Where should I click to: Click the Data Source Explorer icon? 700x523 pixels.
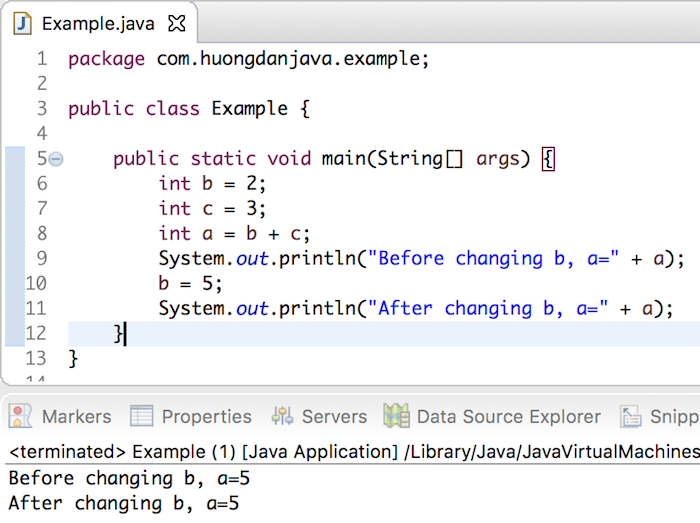coord(396,416)
